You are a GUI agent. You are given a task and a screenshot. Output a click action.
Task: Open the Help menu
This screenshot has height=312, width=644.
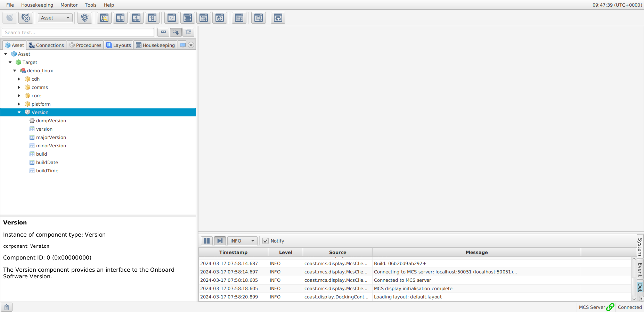pyautogui.click(x=109, y=5)
